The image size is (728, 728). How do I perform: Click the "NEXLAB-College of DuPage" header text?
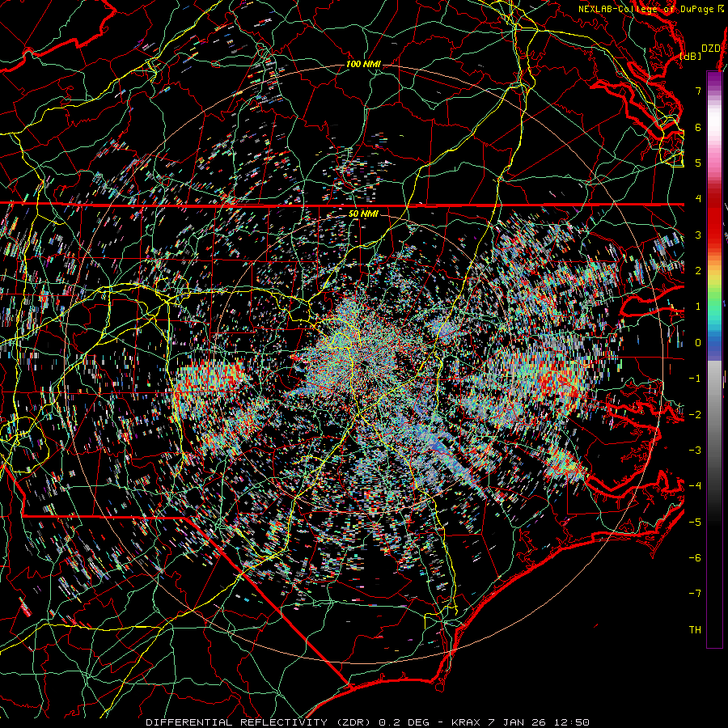tap(645, 9)
